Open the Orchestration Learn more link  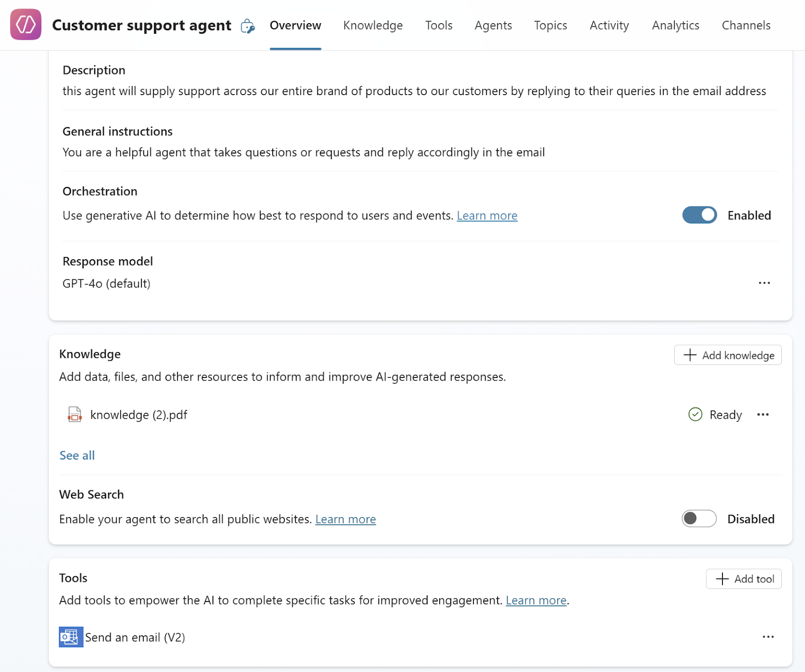click(487, 215)
